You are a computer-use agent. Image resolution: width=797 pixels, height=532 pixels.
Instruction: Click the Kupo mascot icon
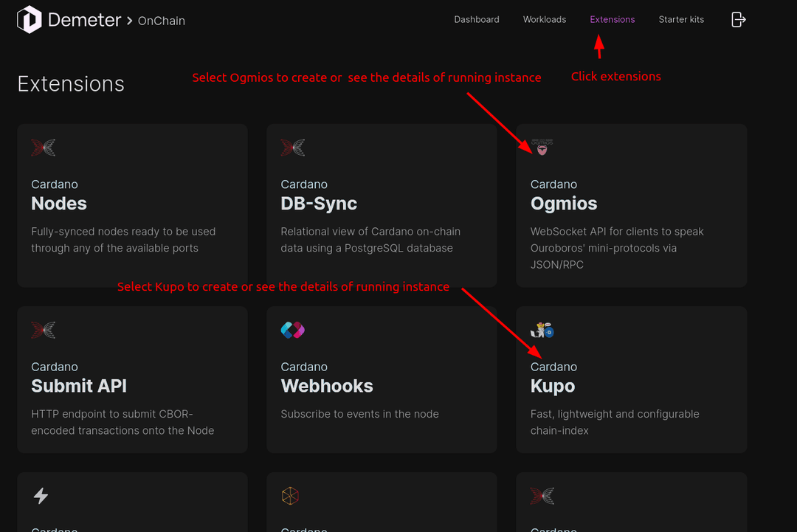click(x=542, y=330)
